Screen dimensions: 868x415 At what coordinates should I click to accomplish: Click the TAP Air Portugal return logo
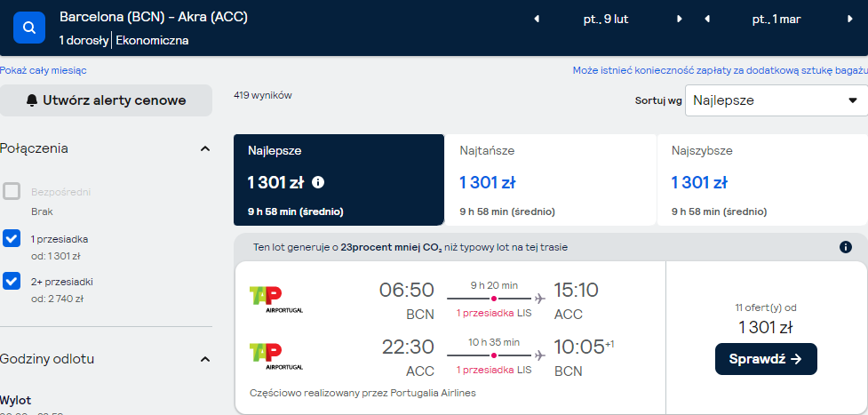click(275, 356)
